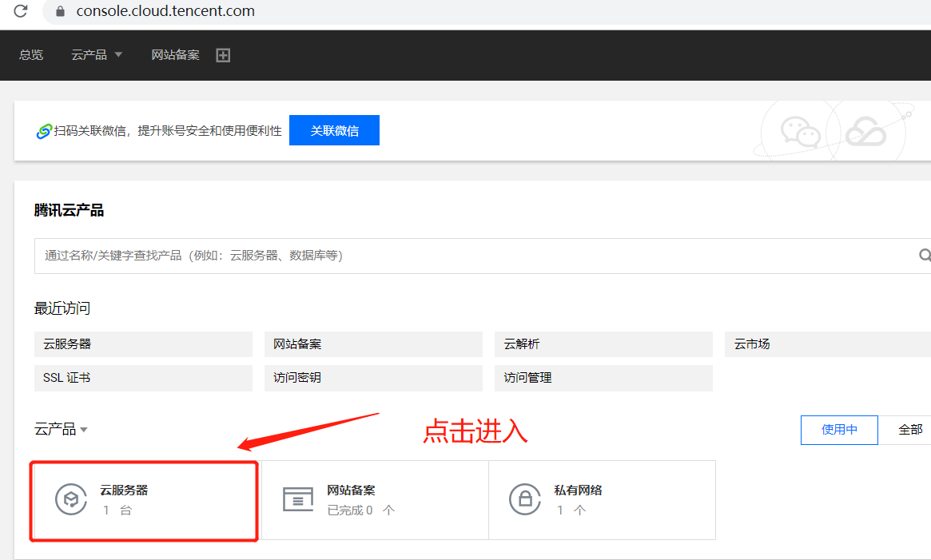The height and width of the screenshot is (560, 931).
Task: Reload the page with the refresh icon
Action: pyautogui.click(x=21, y=10)
